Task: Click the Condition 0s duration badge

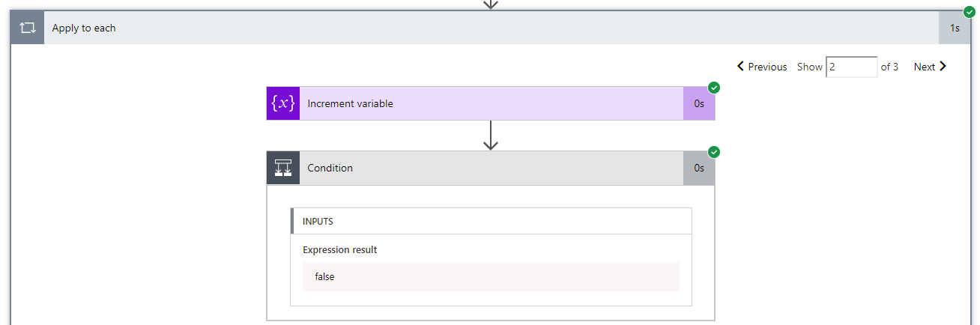Action: [699, 168]
